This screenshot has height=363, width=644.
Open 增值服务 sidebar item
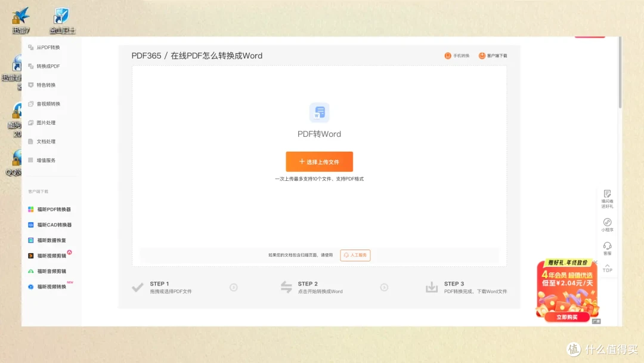coord(46,161)
